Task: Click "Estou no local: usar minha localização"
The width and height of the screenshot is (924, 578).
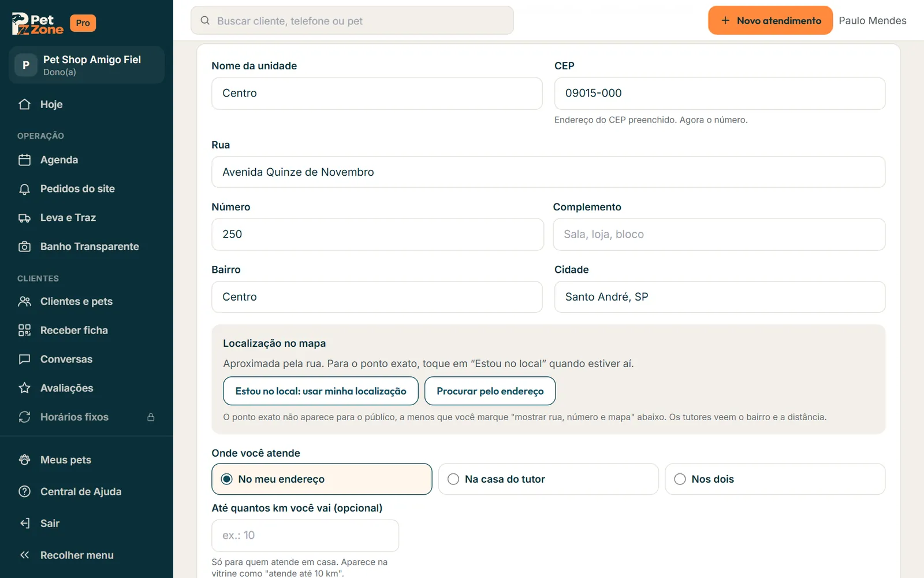Action: 321,391
